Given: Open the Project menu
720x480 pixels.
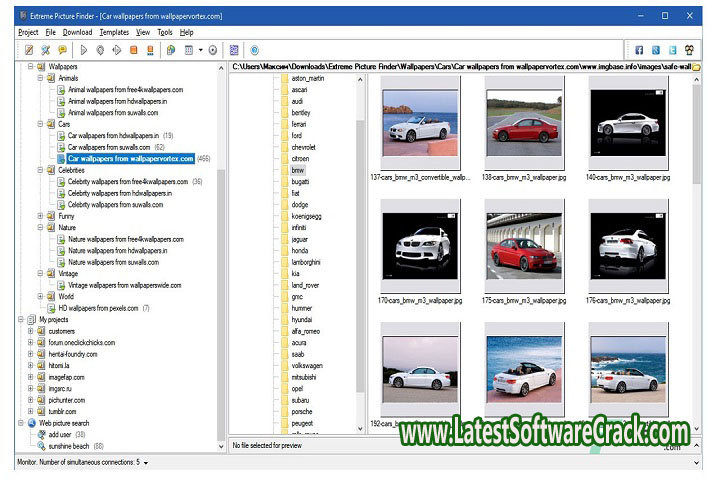Looking at the screenshot, I should [28, 32].
